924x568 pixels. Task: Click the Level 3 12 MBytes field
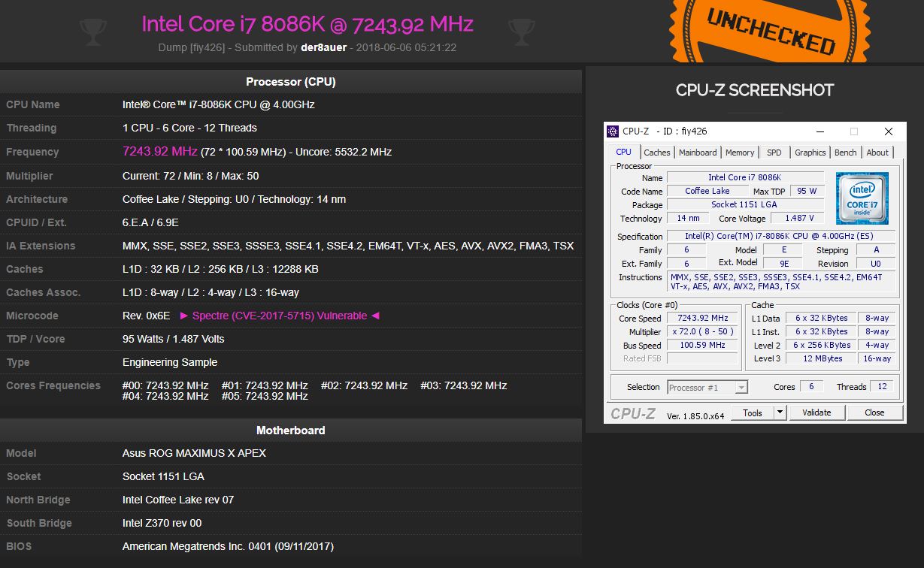coord(820,359)
